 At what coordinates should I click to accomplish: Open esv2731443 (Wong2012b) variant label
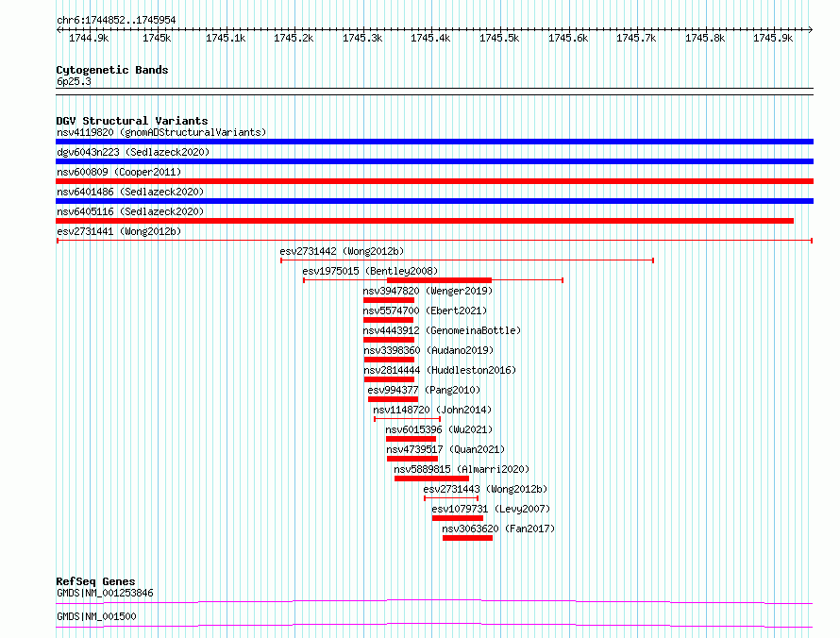[485, 489]
